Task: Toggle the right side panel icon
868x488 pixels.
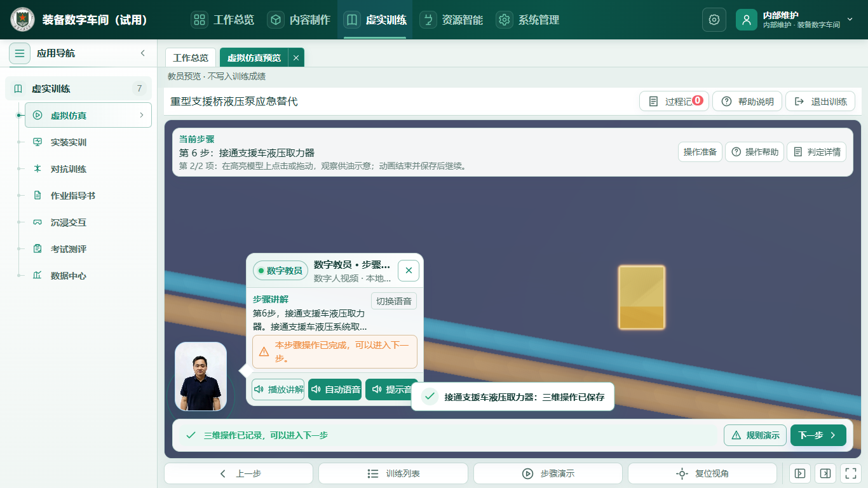Action: click(x=825, y=473)
